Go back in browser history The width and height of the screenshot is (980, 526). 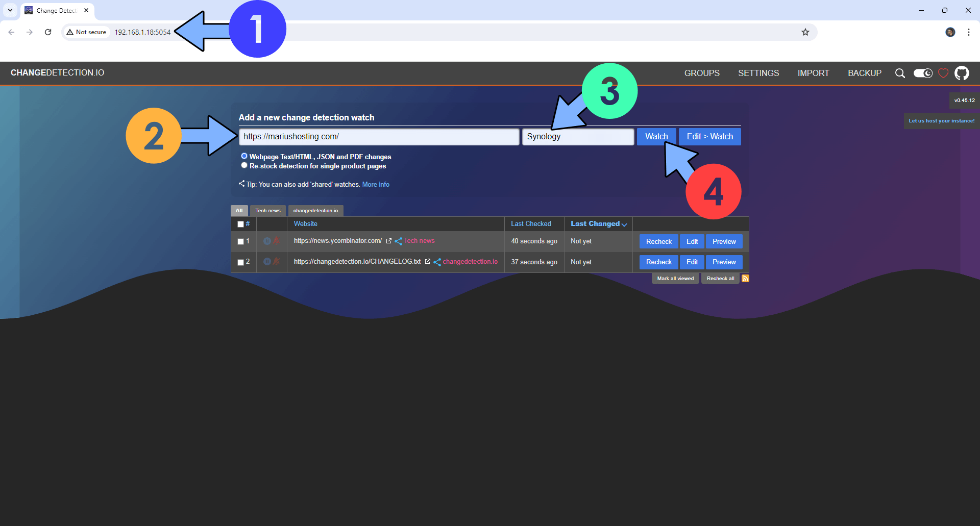point(11,32)
